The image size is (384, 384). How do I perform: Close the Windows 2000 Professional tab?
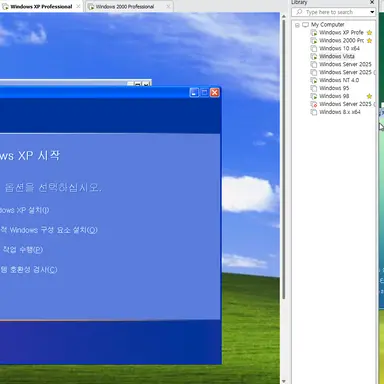(x=168, y=6)
